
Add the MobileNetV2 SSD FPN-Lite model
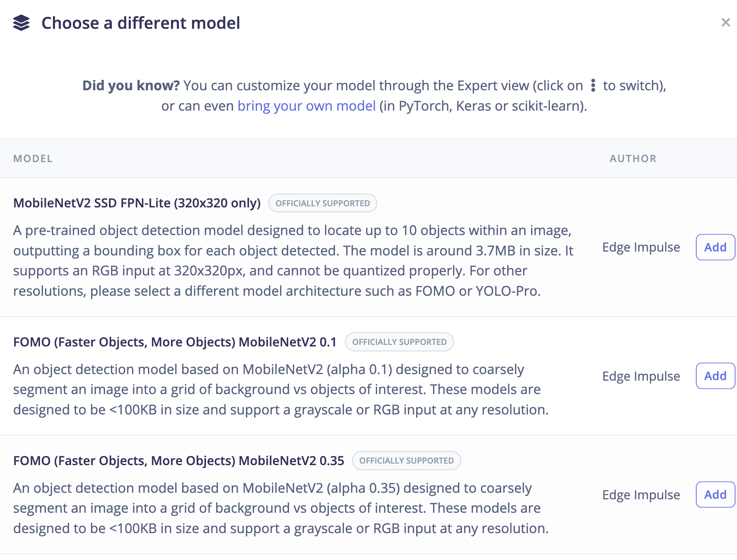point(715,247)
